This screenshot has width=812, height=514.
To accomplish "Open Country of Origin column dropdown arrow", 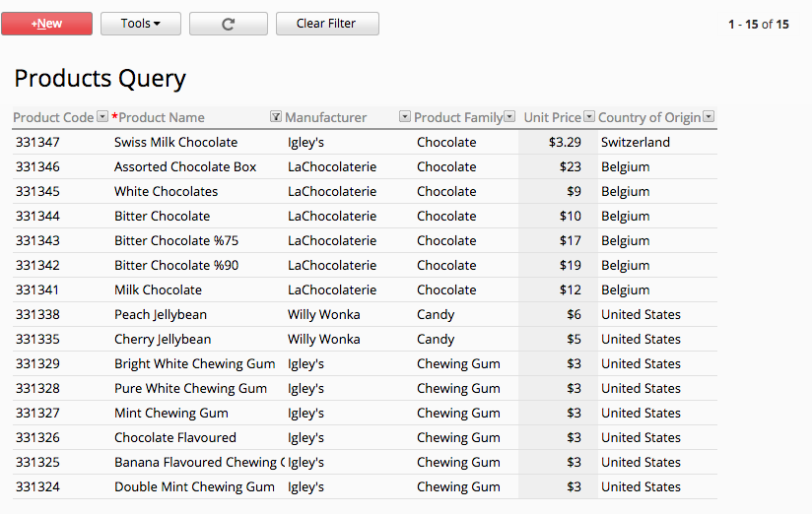I will (x=709, y=117).
